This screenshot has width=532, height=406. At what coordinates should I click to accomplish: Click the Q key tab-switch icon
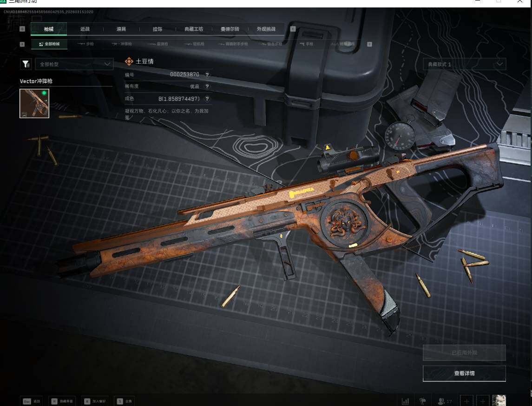pos(22,29)
